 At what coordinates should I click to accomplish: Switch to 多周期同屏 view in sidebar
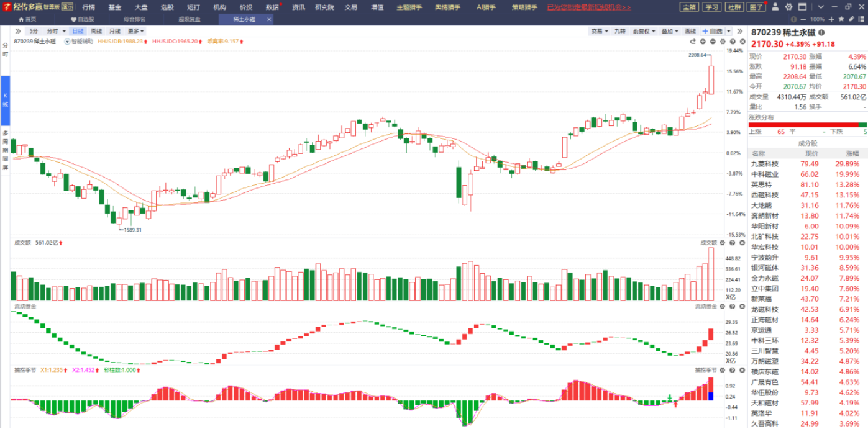pos(5,150)
